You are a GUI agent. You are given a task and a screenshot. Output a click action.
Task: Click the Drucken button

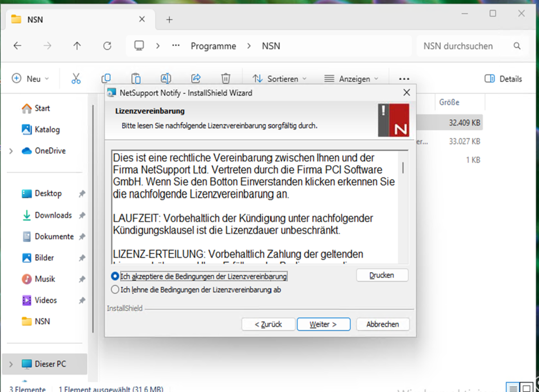382,275
